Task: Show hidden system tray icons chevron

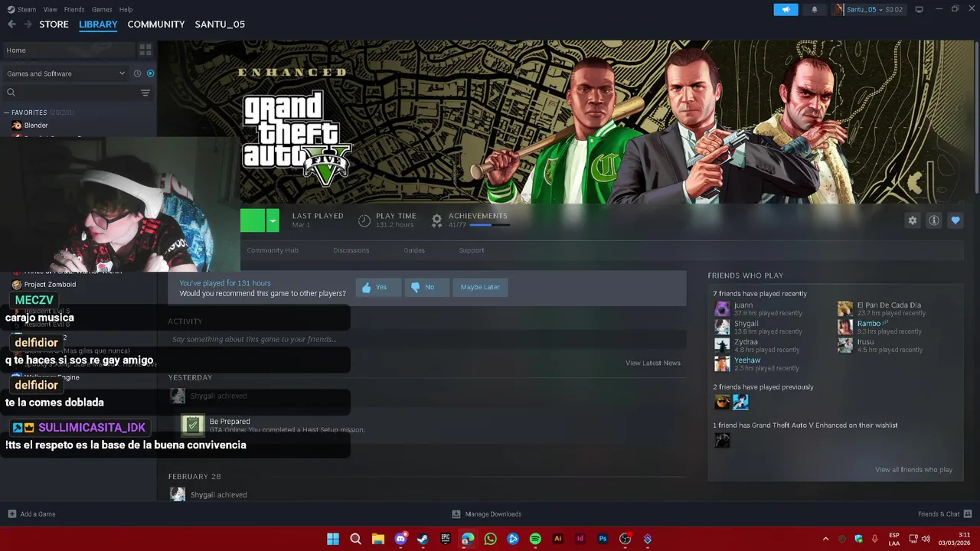Action: (825, 539)
